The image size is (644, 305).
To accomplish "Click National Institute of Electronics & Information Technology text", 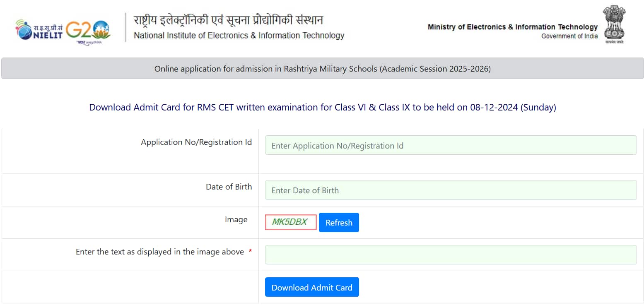I will 239,36.
